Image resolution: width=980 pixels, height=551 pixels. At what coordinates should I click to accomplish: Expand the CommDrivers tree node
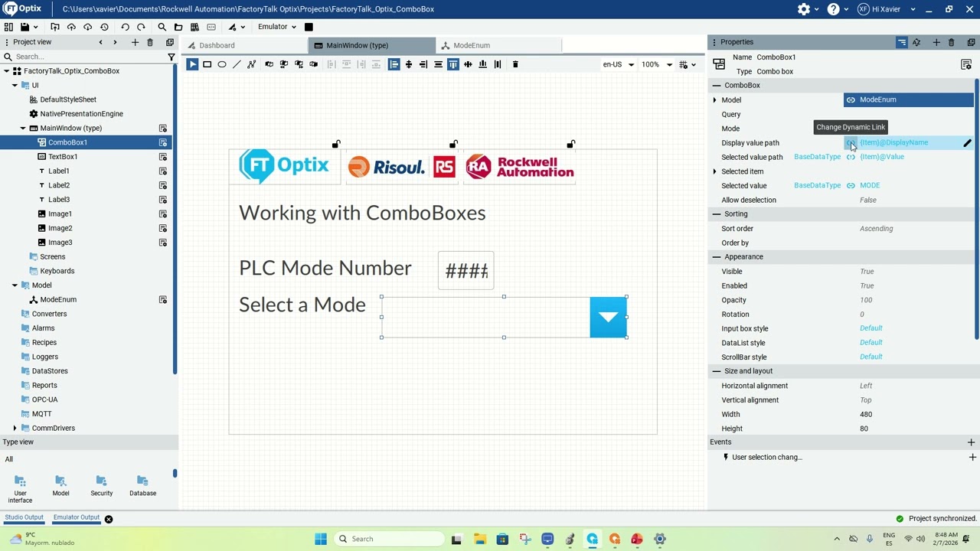point(15,429)
